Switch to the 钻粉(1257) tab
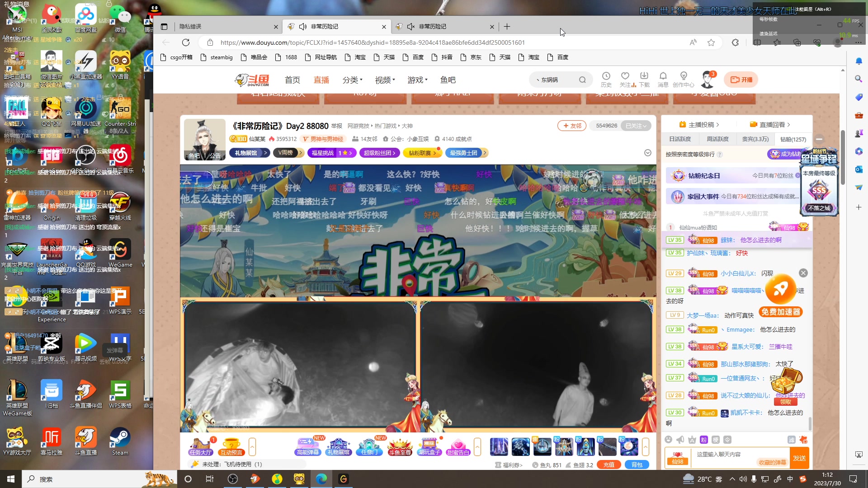This screenshot has width=868, height=488. 793,139
